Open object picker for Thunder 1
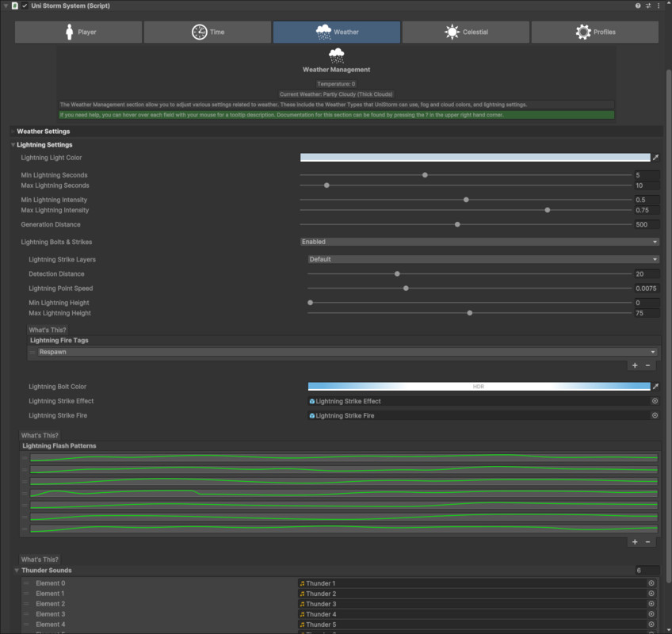672x634 pixels. (651, 583)
